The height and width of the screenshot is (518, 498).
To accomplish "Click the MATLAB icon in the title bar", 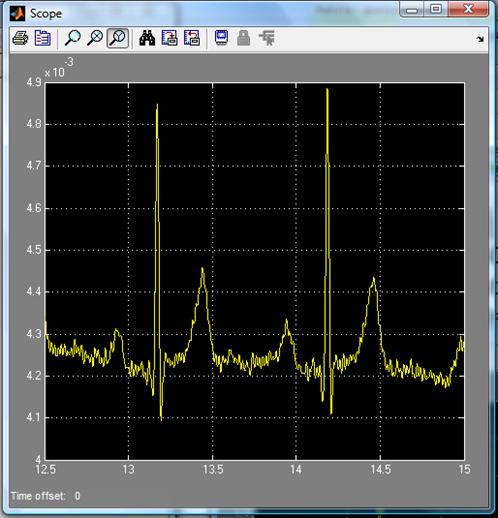I will coord(17,14).
